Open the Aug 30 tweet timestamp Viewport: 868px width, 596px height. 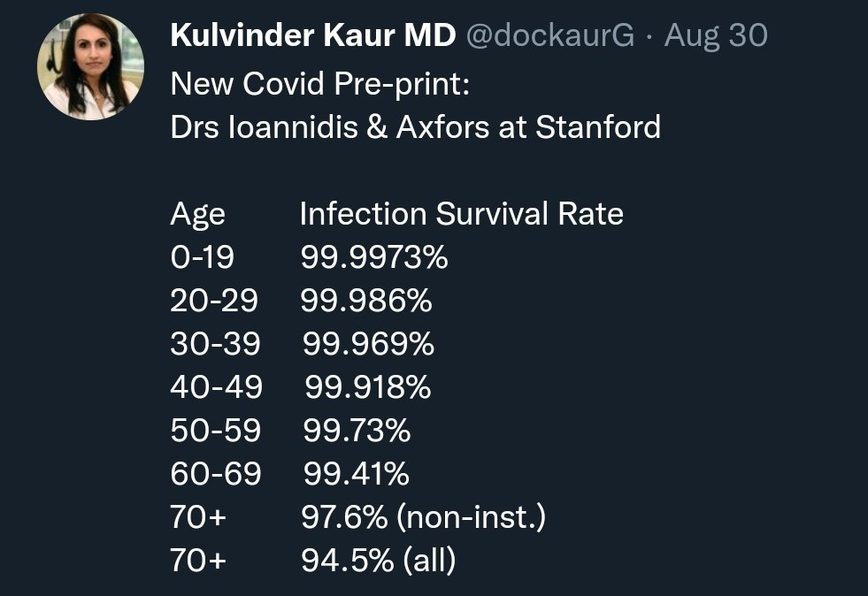pyautogui.click(x=715, y=36)
